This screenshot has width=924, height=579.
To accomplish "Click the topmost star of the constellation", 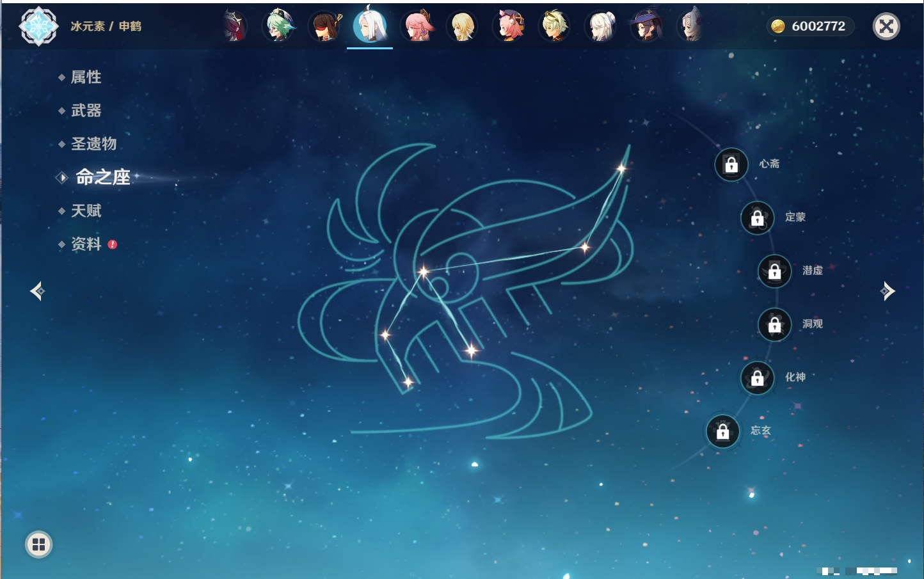I will coord(621,168).
